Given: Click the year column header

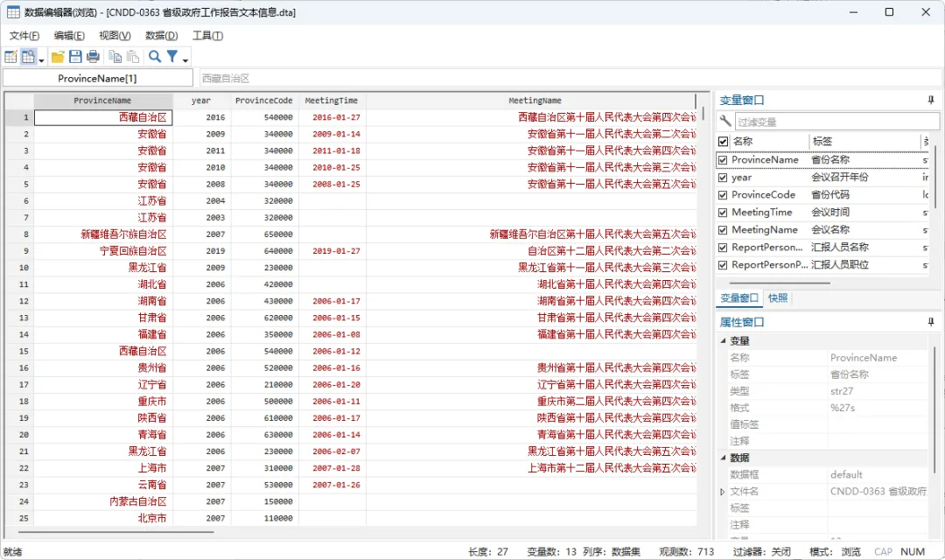Looking at the screenshot, I should (x=201, y=101).
